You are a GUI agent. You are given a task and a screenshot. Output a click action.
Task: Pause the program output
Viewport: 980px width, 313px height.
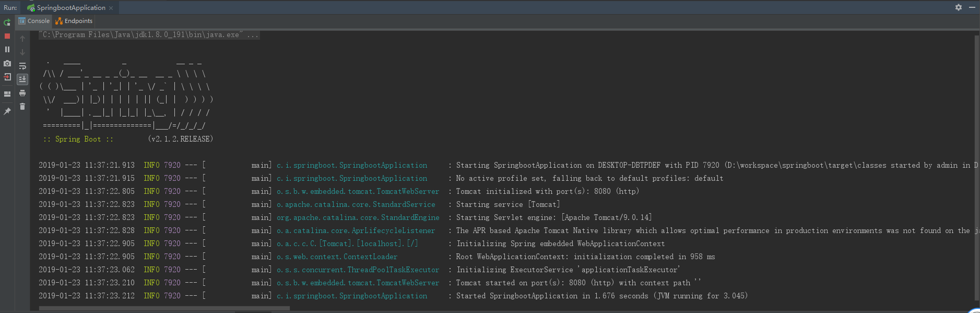coord(7,49)
